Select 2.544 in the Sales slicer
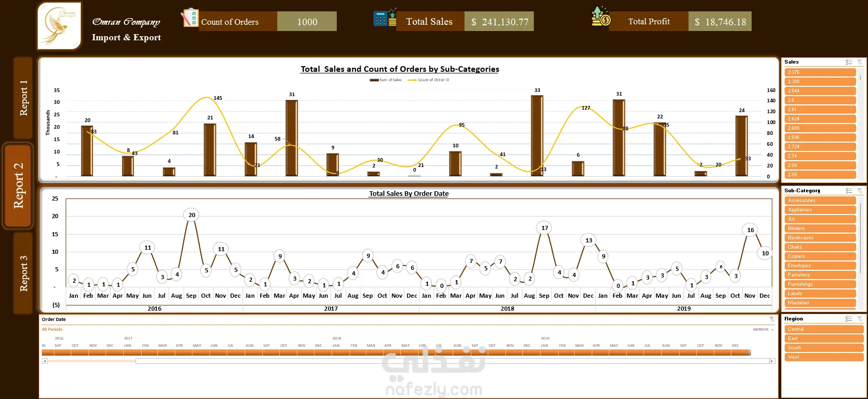Screen dimensions: 868x399 (820, 91)
